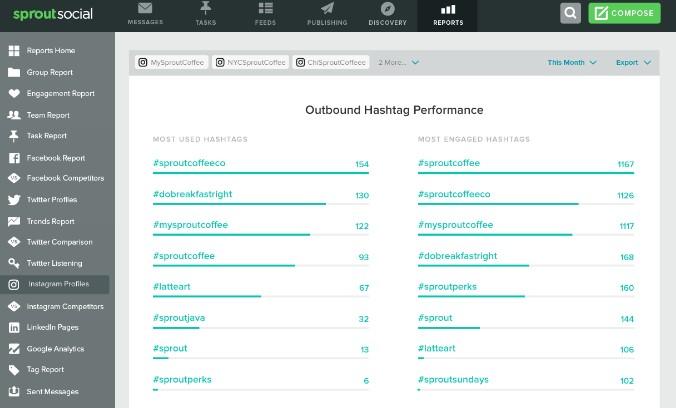Toggle the NYCSproutCoffee profile filter
The height and width of the screenshot is (408, 676).
pos(250,62)
